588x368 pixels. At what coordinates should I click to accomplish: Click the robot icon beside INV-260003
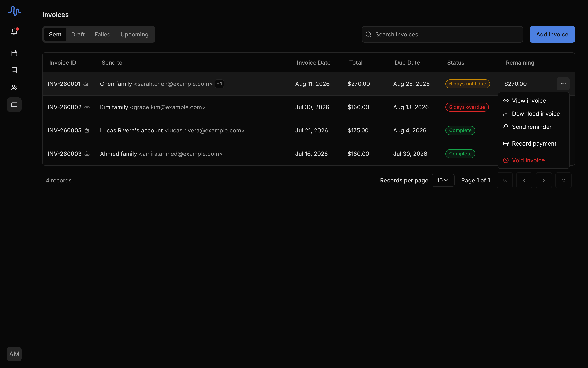87,154
